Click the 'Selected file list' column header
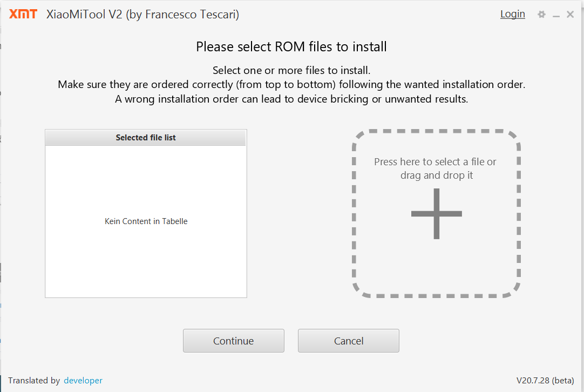Viewport: 584px width, 392px height. pos(146,138)
